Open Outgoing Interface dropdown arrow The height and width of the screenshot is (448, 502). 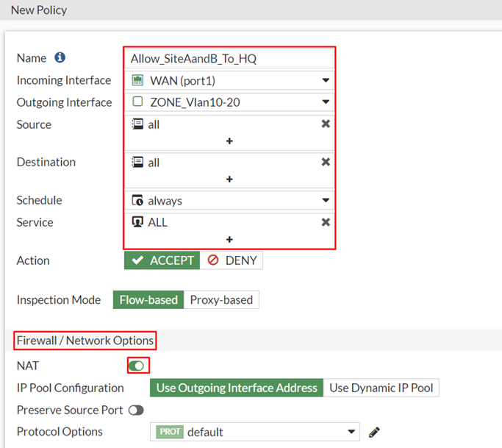pyautogui.click(x=326, y=102)
